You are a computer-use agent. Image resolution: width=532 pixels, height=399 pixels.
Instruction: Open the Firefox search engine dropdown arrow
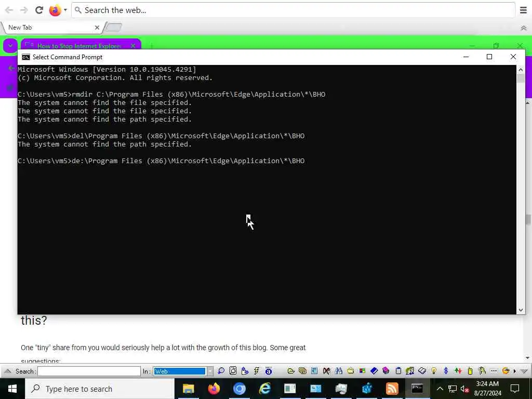(x=65, y=10)
